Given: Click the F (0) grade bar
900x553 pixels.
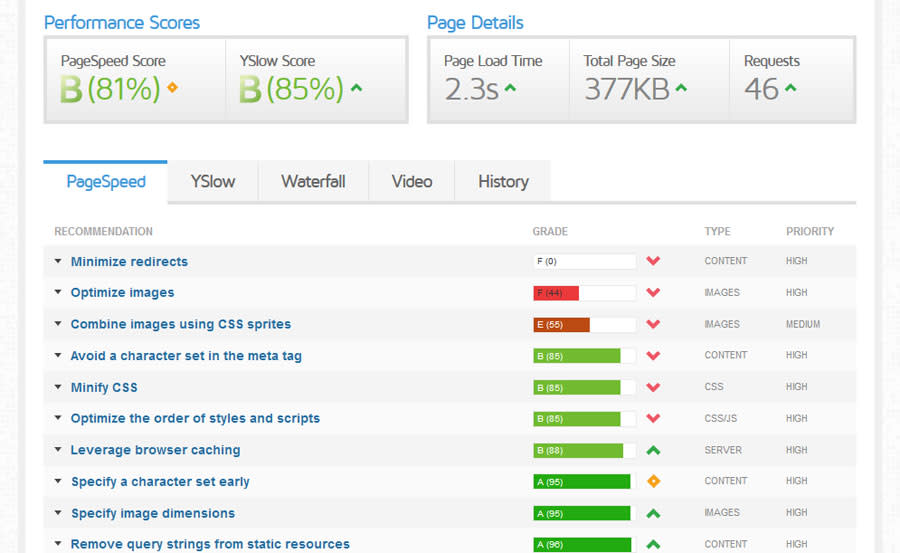Looking at the screenshot, I should coord(584,261).
